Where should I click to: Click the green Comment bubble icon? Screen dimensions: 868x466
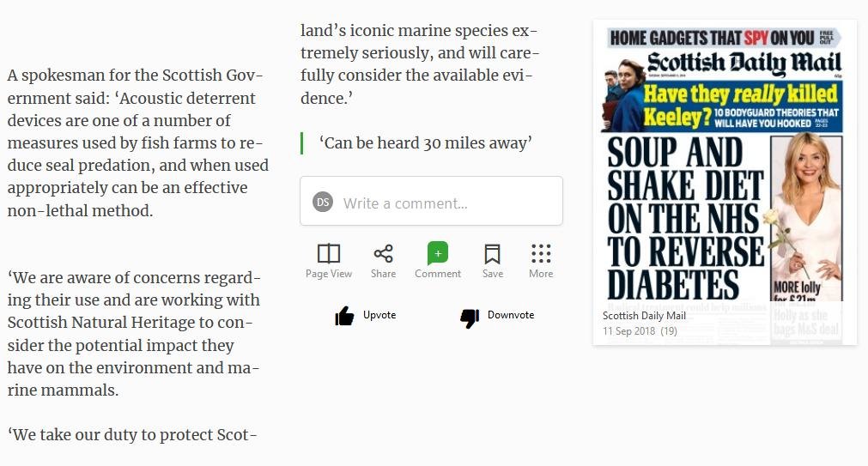tap(437, 253)
